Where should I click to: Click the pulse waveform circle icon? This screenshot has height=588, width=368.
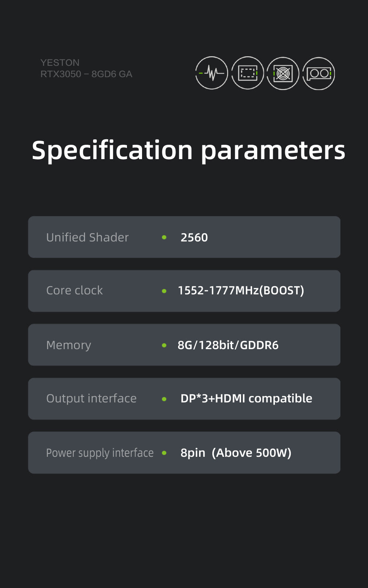click(211, 73)
